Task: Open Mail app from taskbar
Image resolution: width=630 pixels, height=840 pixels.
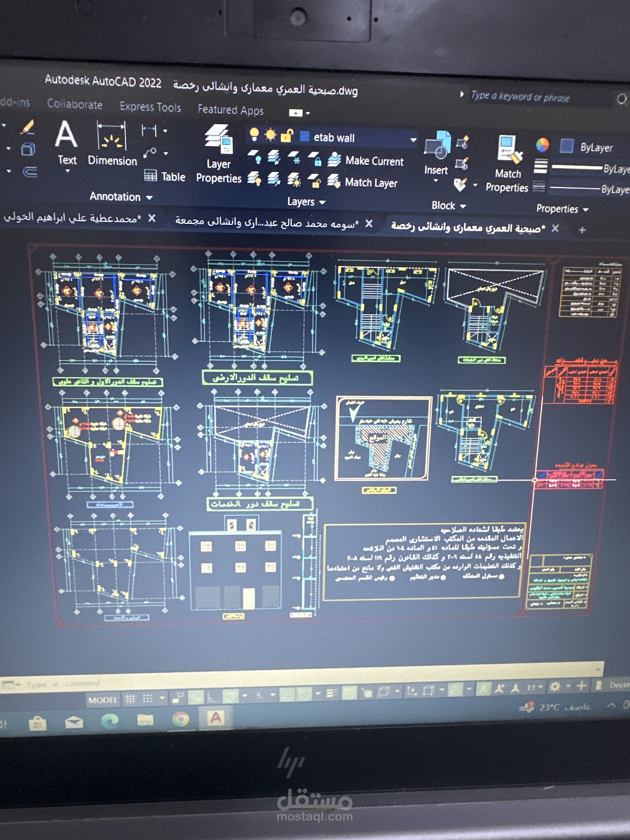Action: click(x=74, y=722)
